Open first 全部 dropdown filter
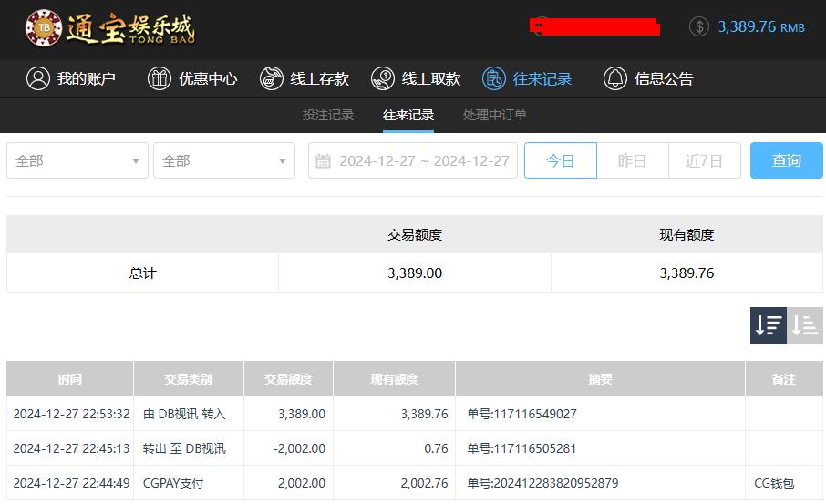The image size is (826, 504). pos(77,160)
